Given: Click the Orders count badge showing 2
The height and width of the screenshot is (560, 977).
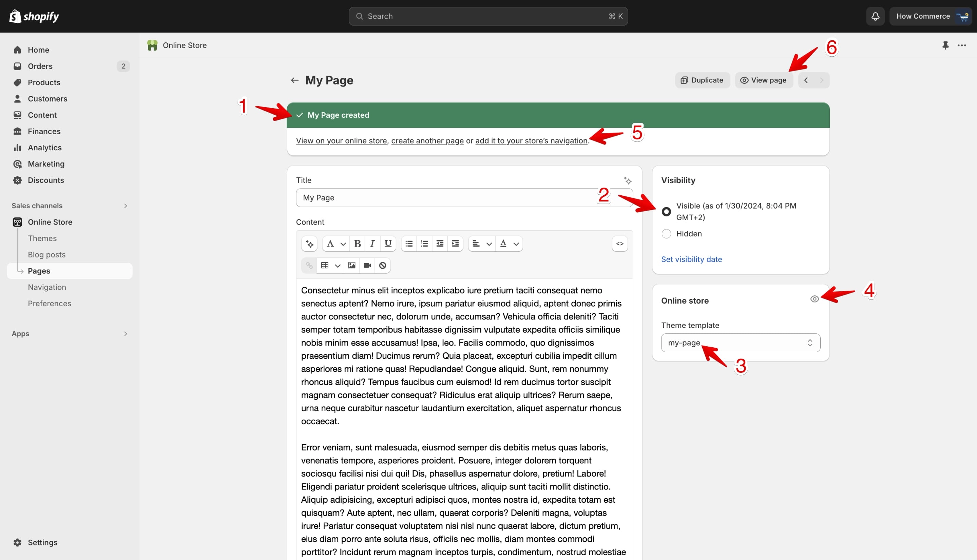Looking at the screenshot, I should (x=123, y=66).
